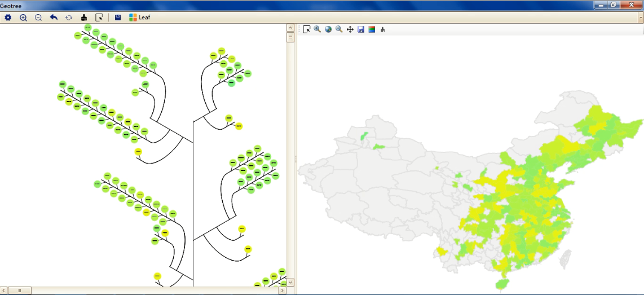Open settings gear in Geotree toolbar
This screenshot has width=644, height=295.
(8, 17)
